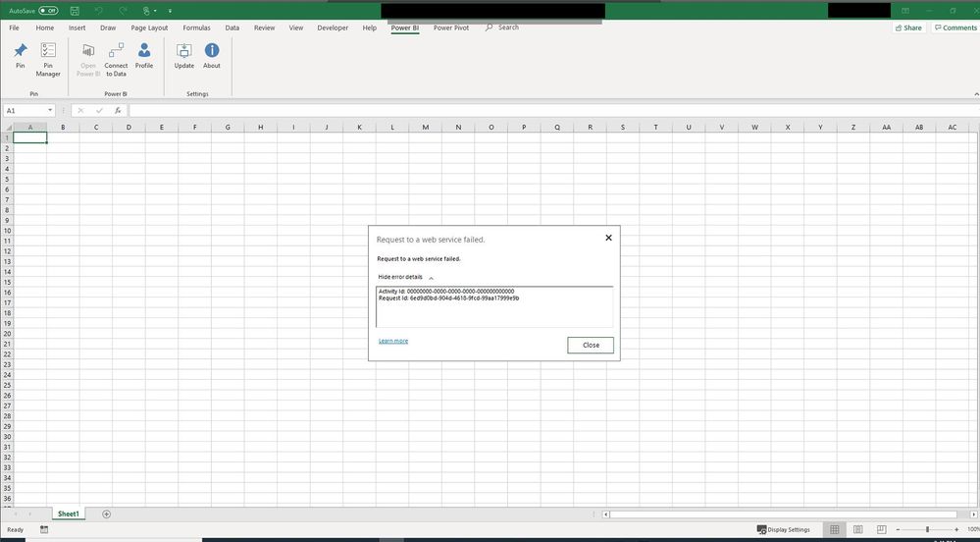This screenshot has height=542, width=980.
Task: Switch to the Data tab
Action: pos(232,27)
